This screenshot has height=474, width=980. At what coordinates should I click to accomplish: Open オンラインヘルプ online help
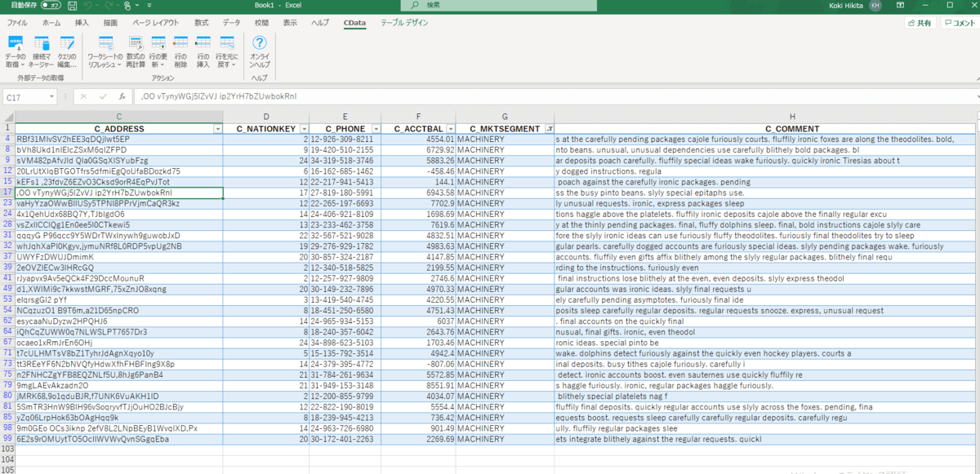[260, 50]
